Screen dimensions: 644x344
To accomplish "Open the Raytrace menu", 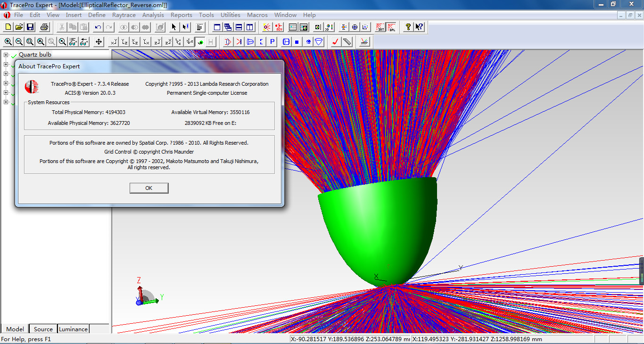I will point(124,15).
